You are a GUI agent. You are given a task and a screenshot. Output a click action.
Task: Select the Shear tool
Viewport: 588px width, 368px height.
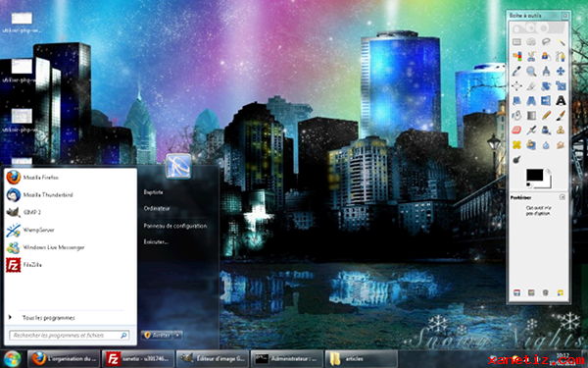[516, 101]
